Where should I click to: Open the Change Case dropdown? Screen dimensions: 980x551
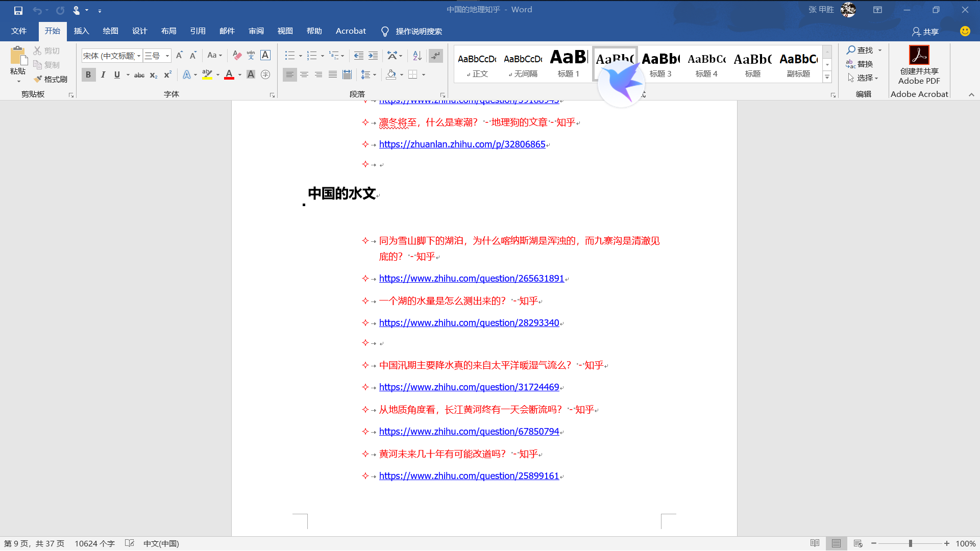point(215,55)
